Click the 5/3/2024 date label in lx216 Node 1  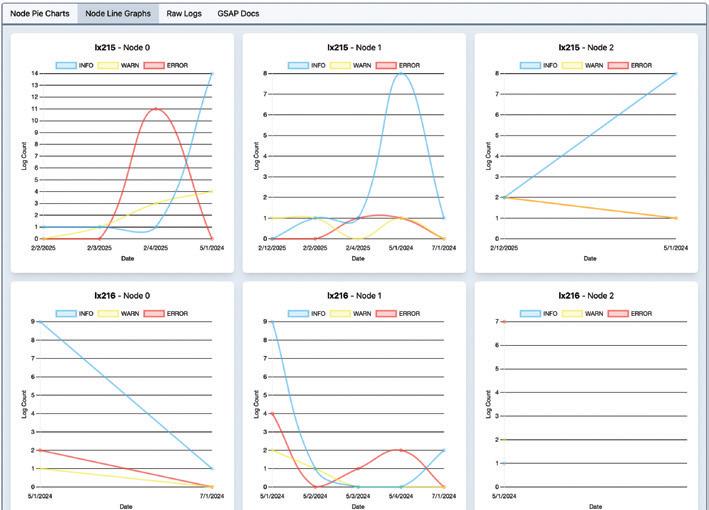point(358,496)
